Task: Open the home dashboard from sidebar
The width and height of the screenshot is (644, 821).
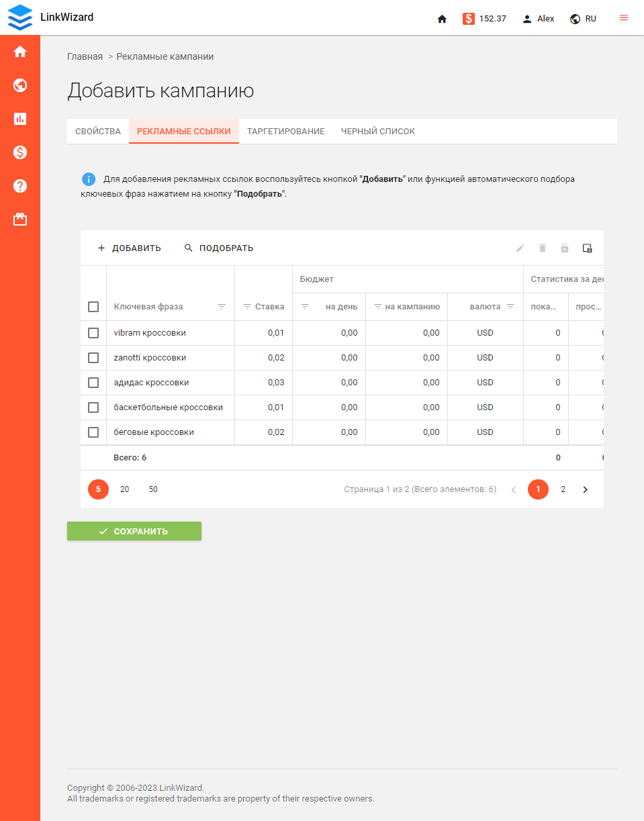Action: tap(20, 51)
